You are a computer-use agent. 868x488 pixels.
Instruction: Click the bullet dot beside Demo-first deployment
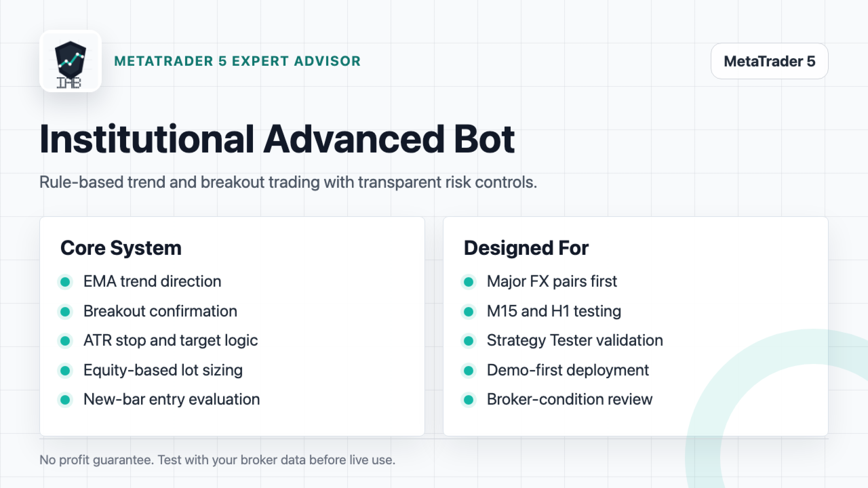[469, 371]
